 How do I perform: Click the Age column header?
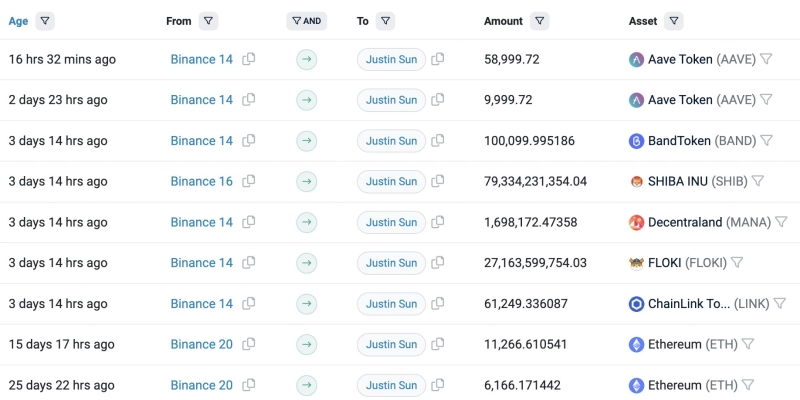click(x=18, y=21)
